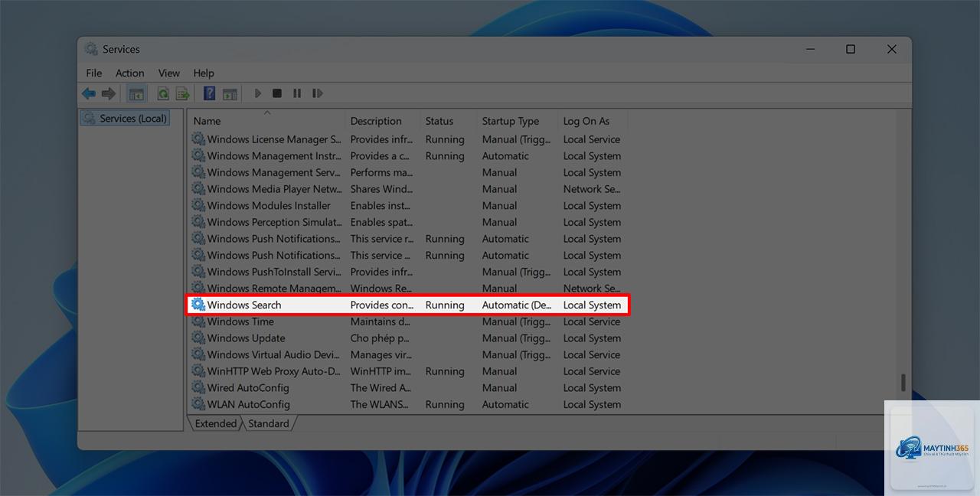Click the Forward arrow toolbar icon
This screenshot has width=980, height=496.
point(109,93)
